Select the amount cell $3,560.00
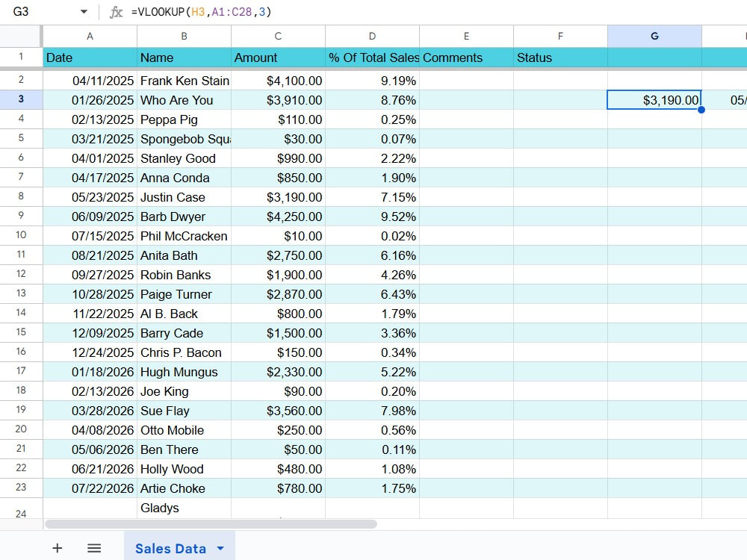The height and width of the screenshot is (560, 747). (278, 411)
